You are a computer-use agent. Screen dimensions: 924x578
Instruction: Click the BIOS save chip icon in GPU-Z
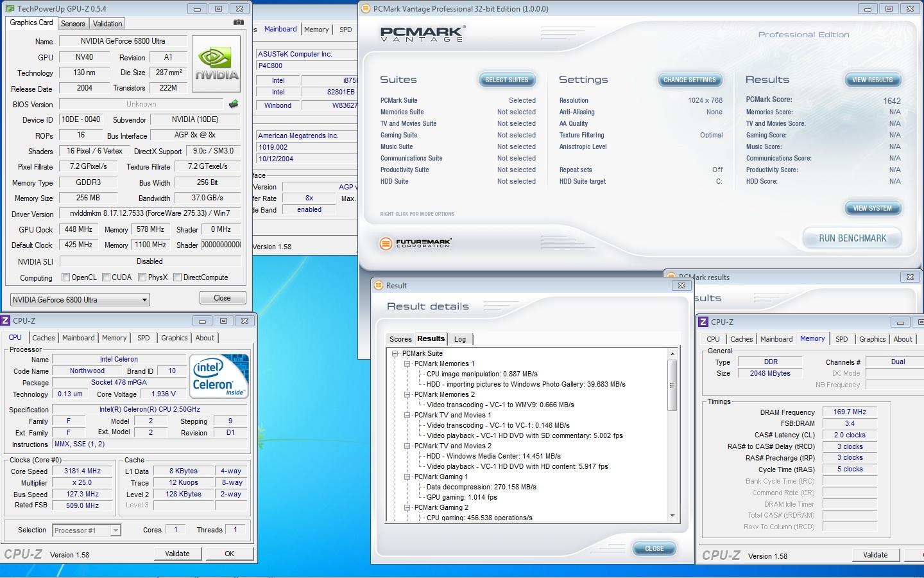pyautogui.click(x=234, y=103)
